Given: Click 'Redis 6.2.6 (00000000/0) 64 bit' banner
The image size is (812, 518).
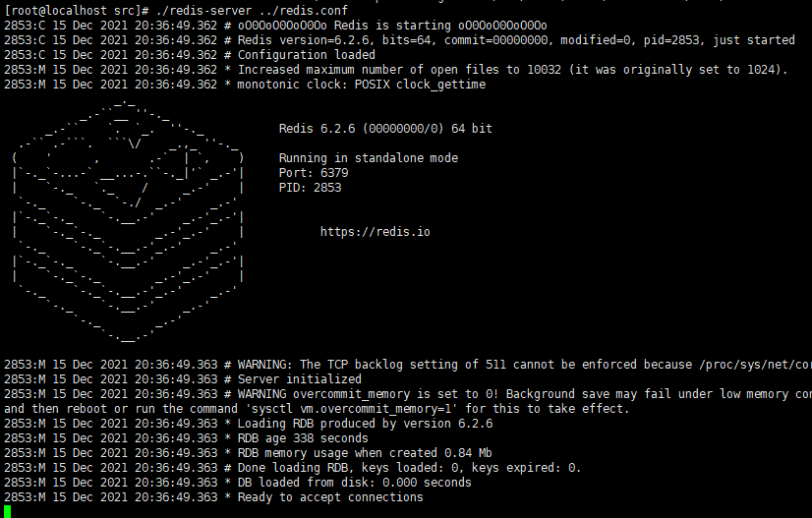Looking at the screenshot, I should pyautogui.click(x=385, y=129).
